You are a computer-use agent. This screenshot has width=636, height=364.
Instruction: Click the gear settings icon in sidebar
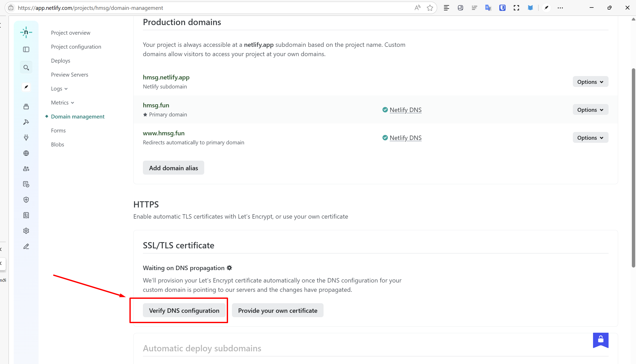click(26, 231)
